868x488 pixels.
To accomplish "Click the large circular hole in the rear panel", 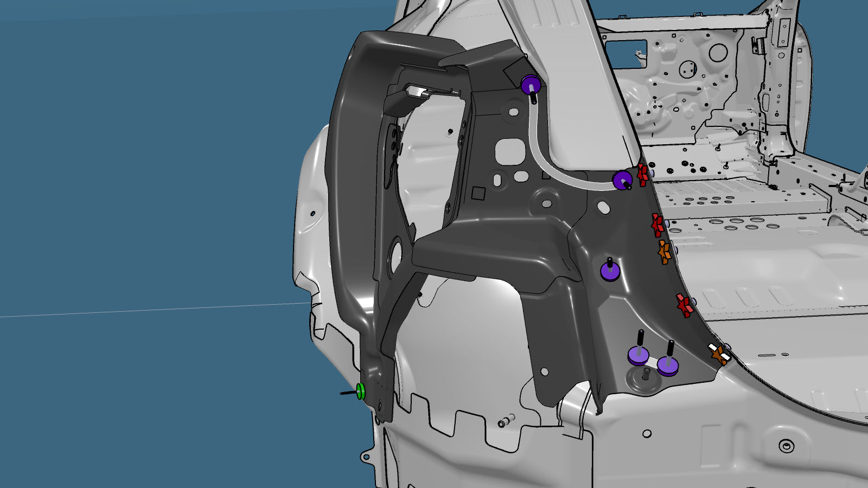I will [718, 52].
